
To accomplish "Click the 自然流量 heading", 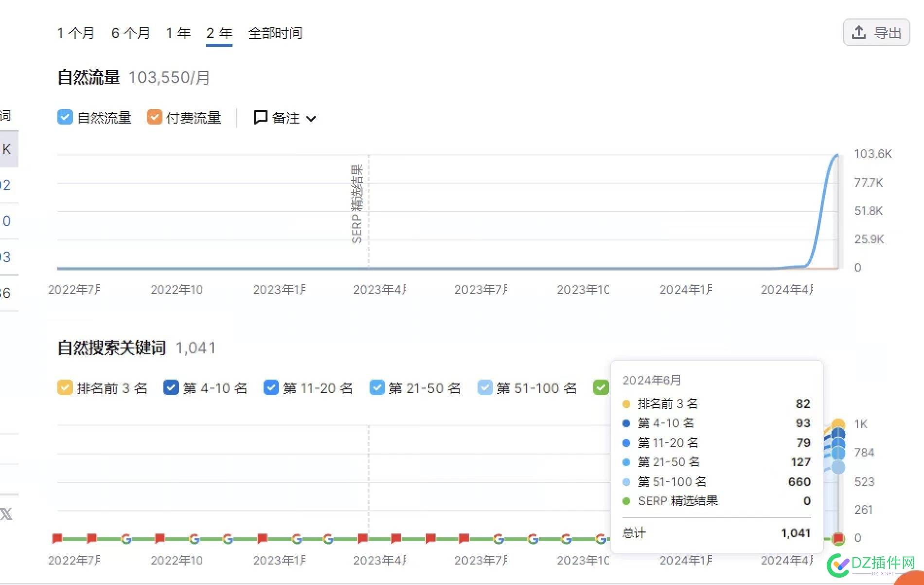I will (x=89, y=77).
